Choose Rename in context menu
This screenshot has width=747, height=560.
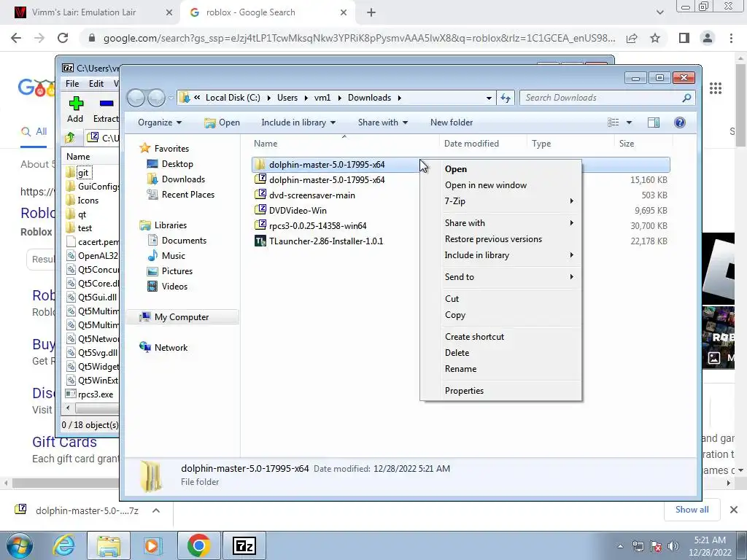(500, 369)
